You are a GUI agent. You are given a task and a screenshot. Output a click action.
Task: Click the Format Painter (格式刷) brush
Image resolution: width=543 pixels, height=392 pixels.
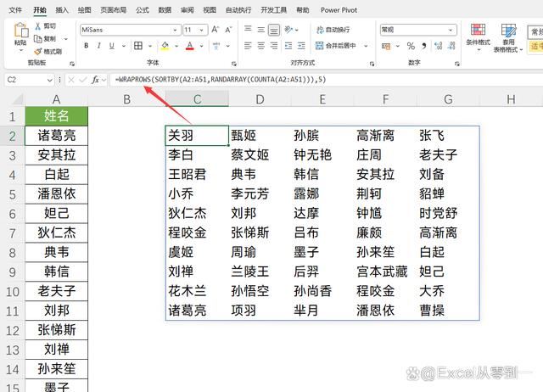[37, 52]
